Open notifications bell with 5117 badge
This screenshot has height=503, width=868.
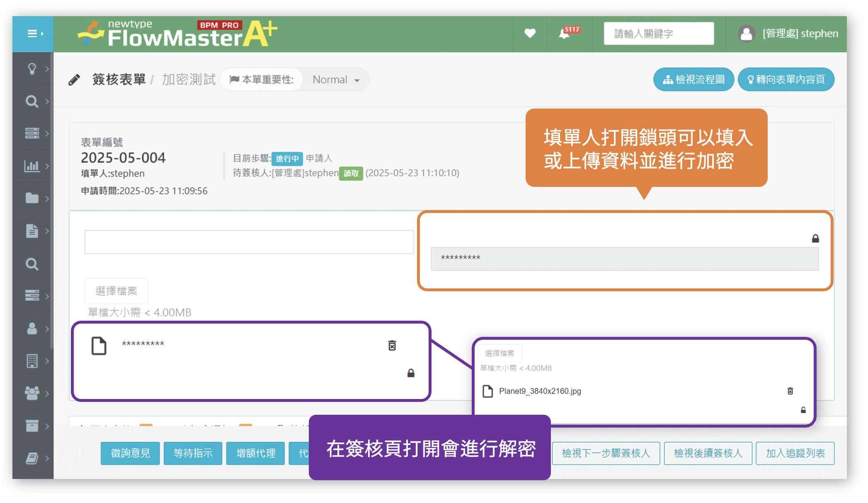[x=564, y=34]
